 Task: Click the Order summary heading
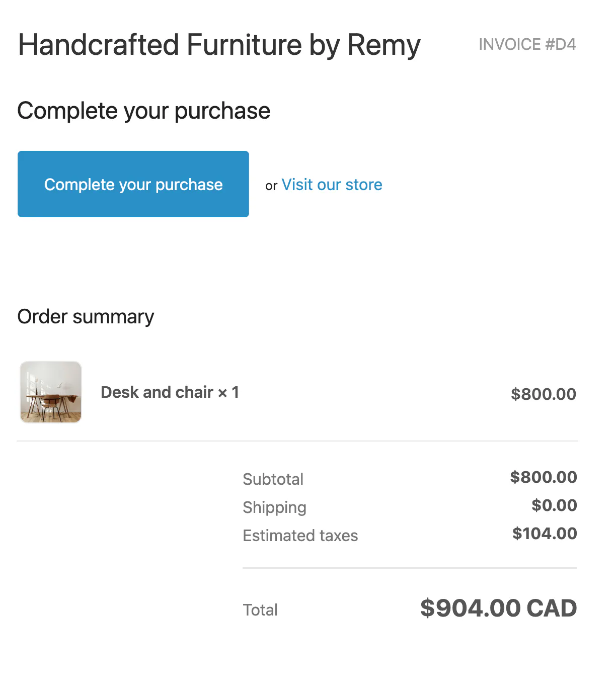pos(86,316)
